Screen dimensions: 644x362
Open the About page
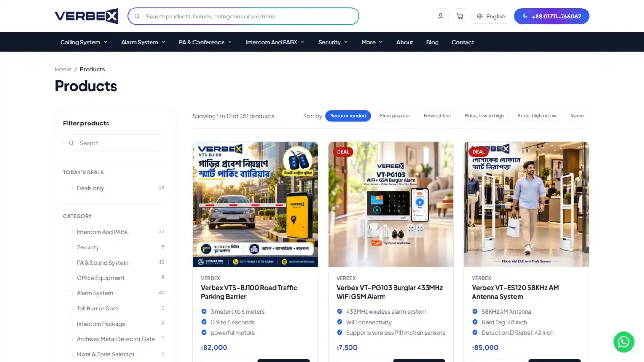click(x=405, y=42)
